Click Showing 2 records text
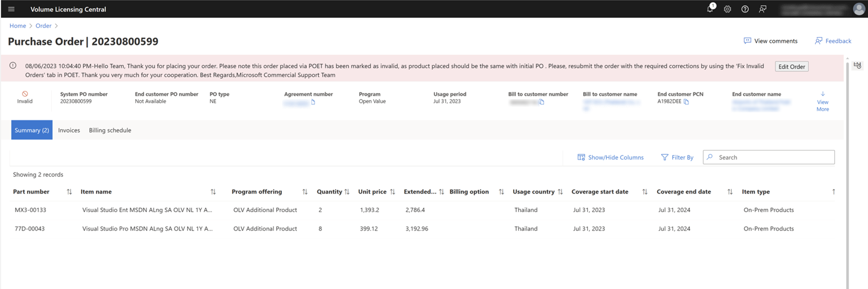 (38, 175)
